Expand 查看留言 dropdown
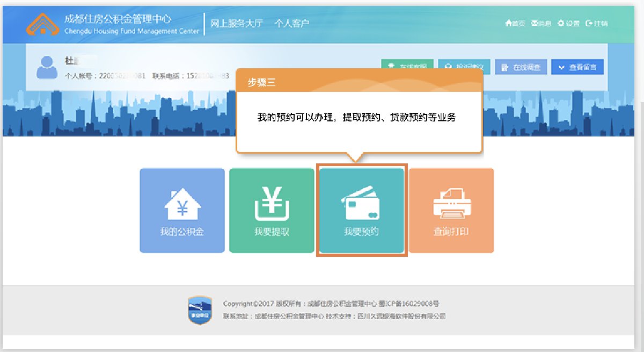The height and width of the screenshot is (352, 644). point(577,67)
